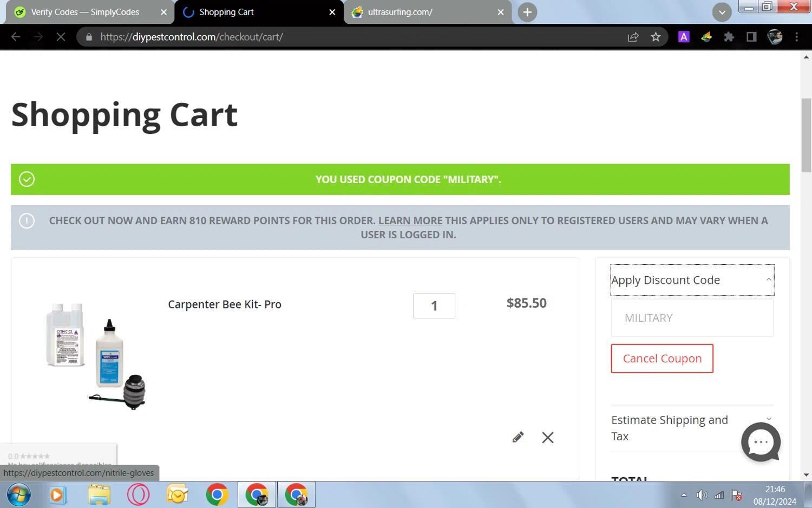812x508 pixels.
Task: Switch to Verify Codes — SimplyCodes tab
Action: point(85,12)
